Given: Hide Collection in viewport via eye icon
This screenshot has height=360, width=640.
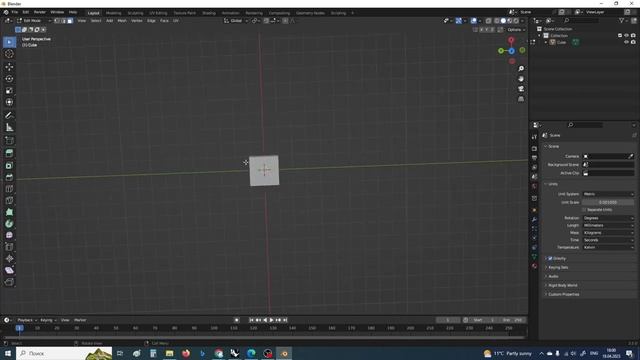Looking at the screenshot, I should coord(626,36).
